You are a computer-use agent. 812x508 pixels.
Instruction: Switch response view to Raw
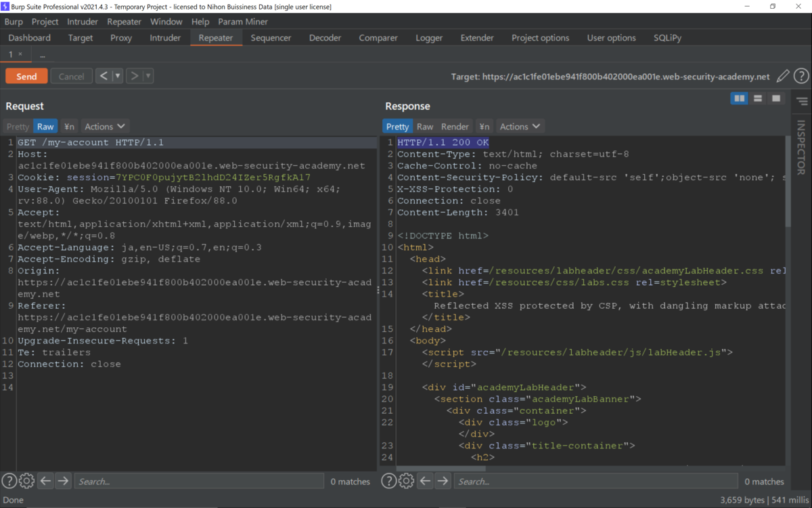click(x=425, y=127)
